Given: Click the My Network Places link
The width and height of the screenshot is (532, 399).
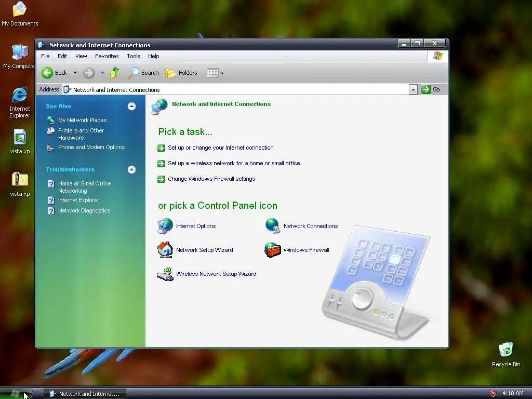Looking at the screenshot, I should point(83,120).
